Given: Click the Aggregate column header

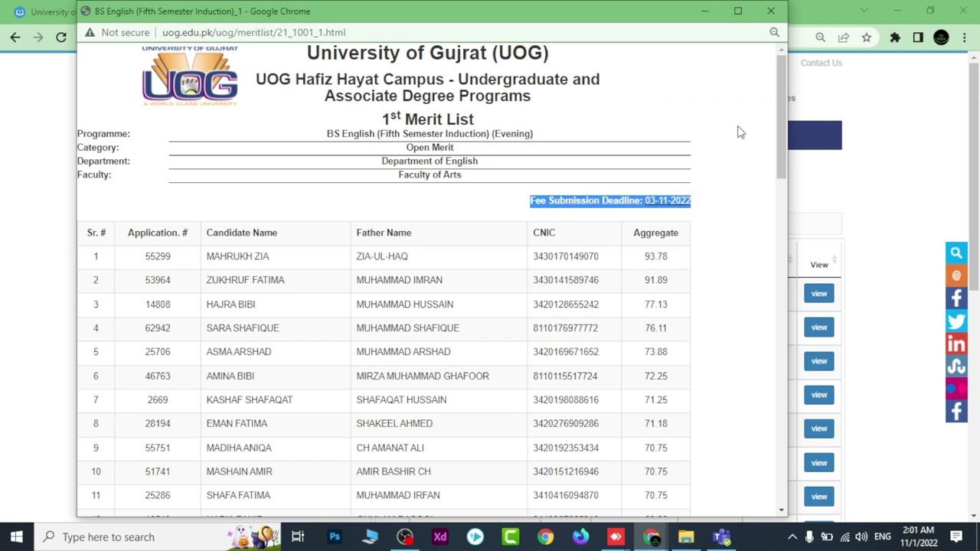Looking at the screenshot, I should pos(655,233).
